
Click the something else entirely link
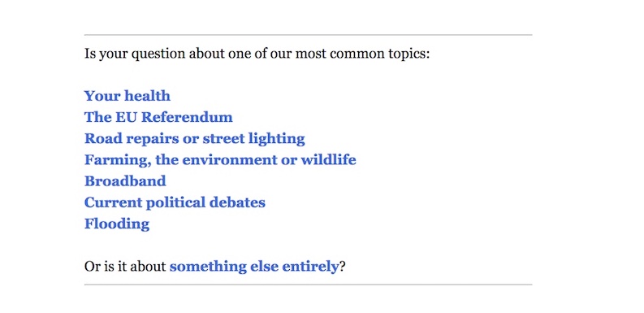pyautogui.click(x=254, y=267)
